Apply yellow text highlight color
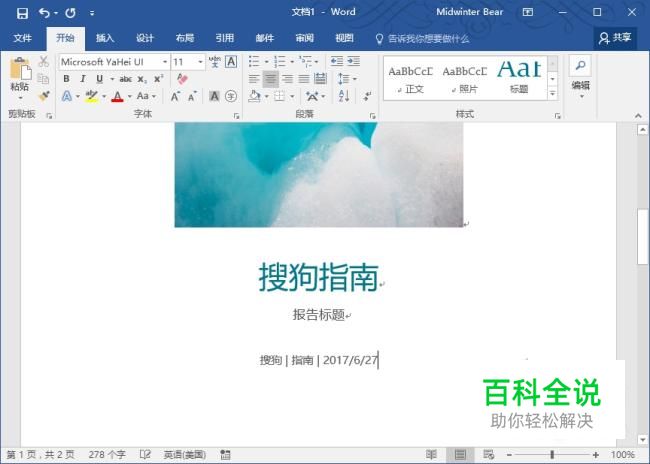The image size is (650, 464). coord(92,96)
